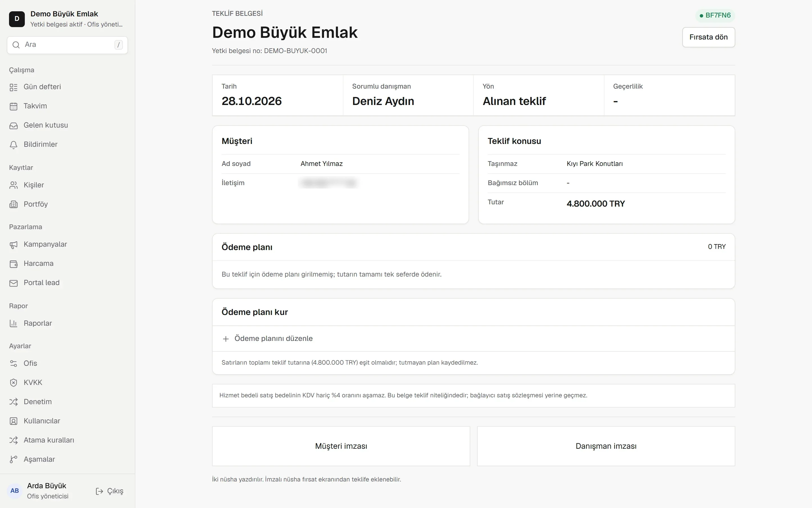Click the blurred İletişim contact value
The width and height of the screenshot is (812, 508).
tap(328, 183)
